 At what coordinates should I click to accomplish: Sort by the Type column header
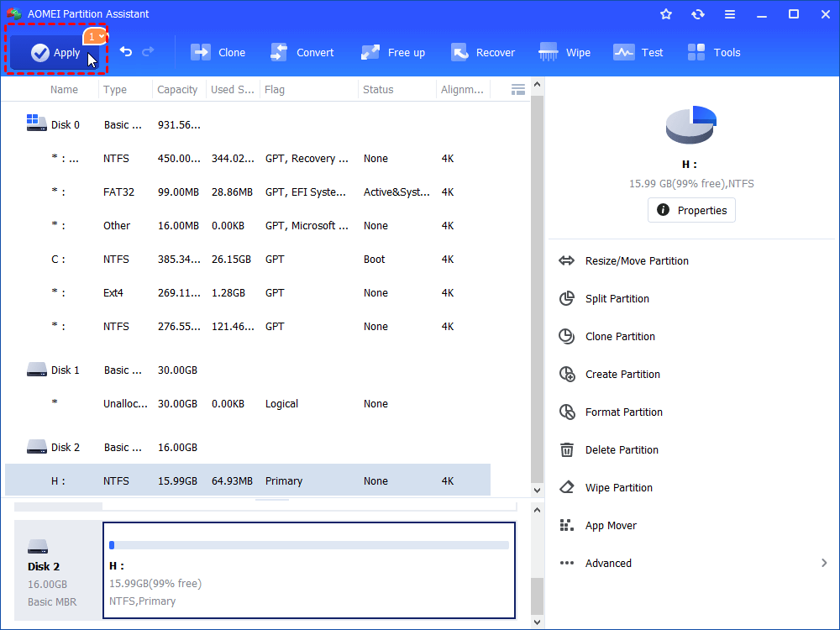[x=115, y=90]
